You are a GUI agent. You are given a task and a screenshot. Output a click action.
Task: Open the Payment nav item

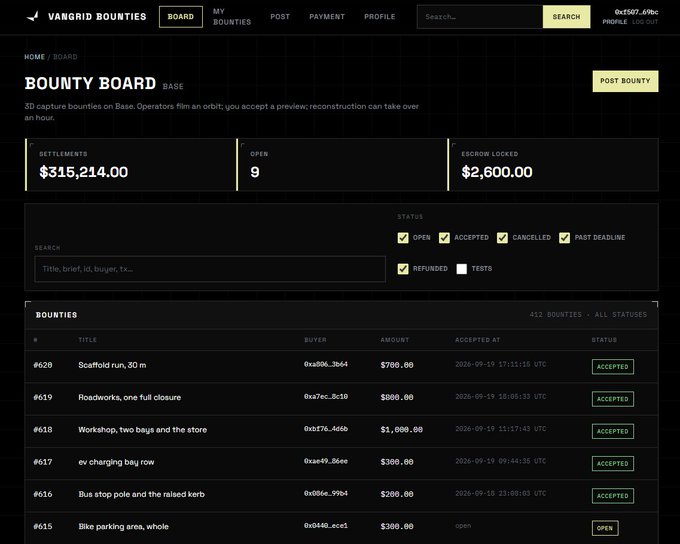pos(327,17)
